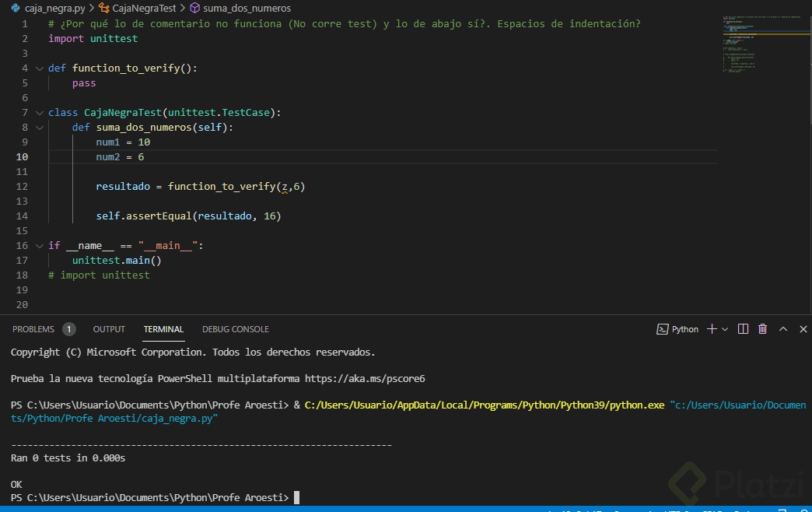Screen dimensions: 812x512
Task: Collapse the if __name__ block fold arrow
Action: [x=40, y=246]
